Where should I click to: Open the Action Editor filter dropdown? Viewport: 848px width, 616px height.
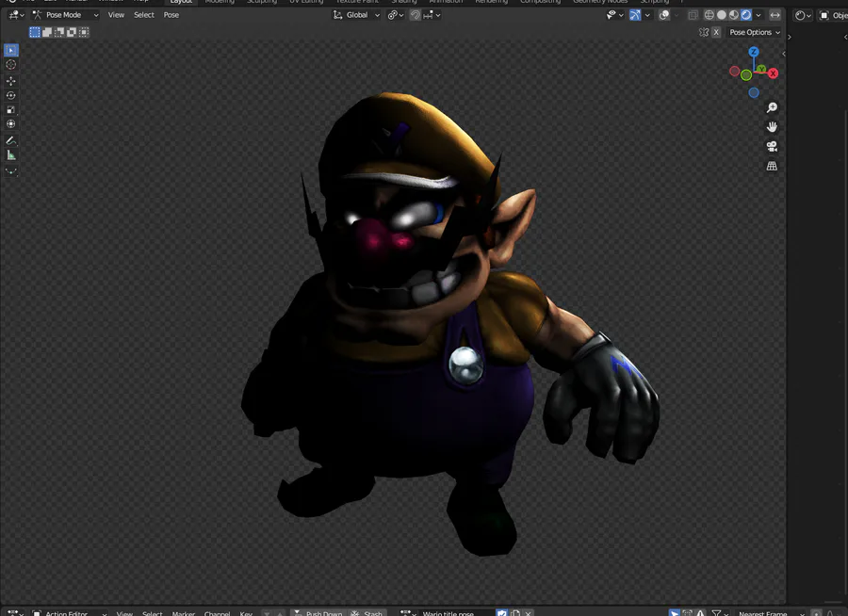[x=719, y=613]
